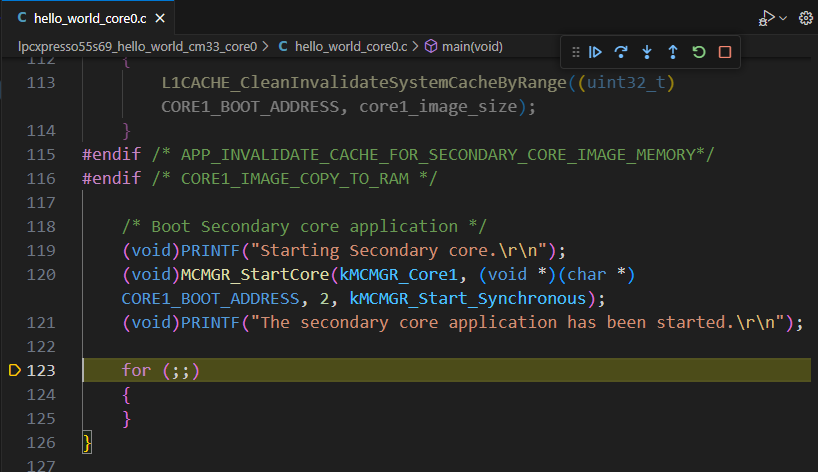Click line number 126 in the gutter
This screenshot has height=472, width=818.
pyautogui.click(x=41, y=442)
